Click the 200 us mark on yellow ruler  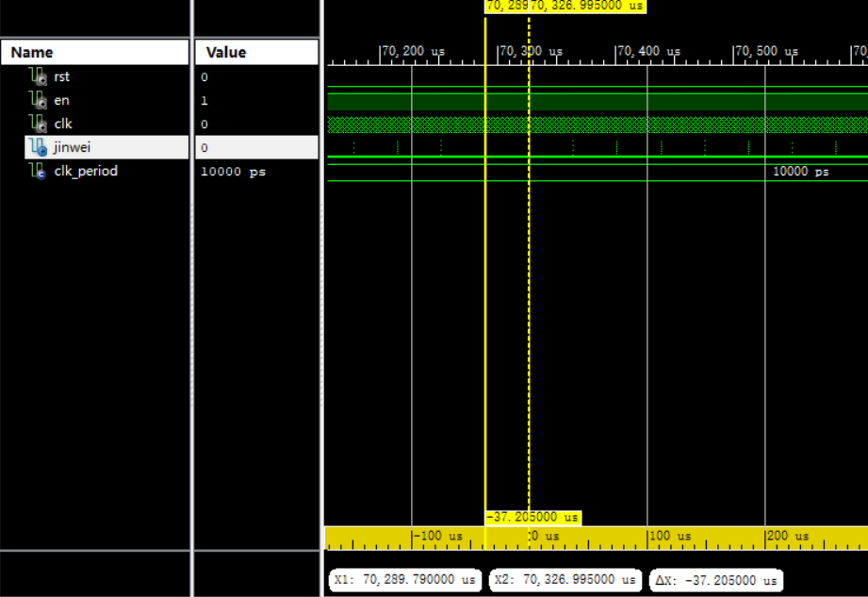point(788,536)
